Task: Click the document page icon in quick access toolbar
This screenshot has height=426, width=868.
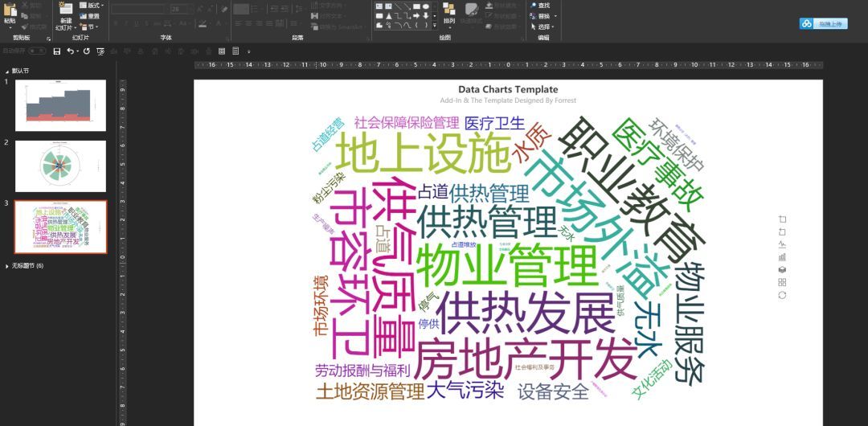Action: click(x=235, y=51)
